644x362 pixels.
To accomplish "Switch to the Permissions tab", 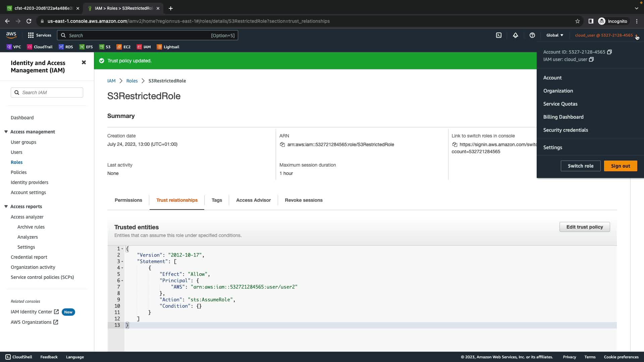I will tap(128, 200).
